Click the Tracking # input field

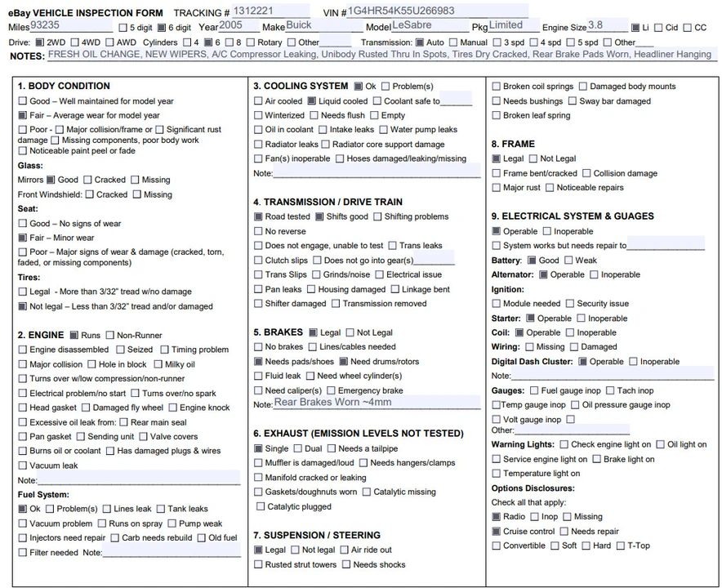point(270,11)
